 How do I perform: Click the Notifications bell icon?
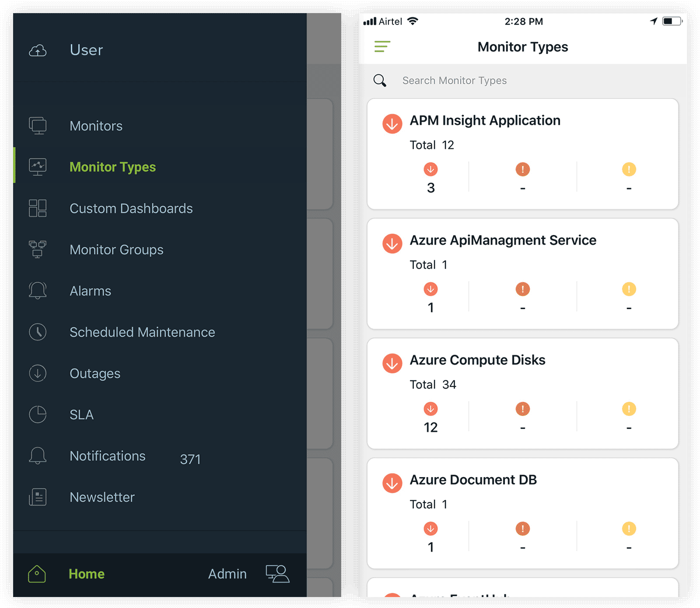click(38, 456)
